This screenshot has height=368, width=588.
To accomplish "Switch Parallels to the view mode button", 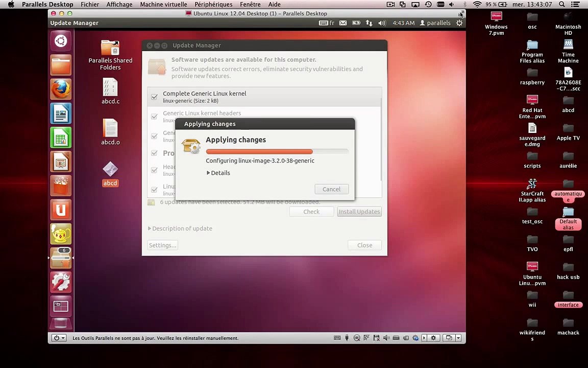I will coord(449,338).
